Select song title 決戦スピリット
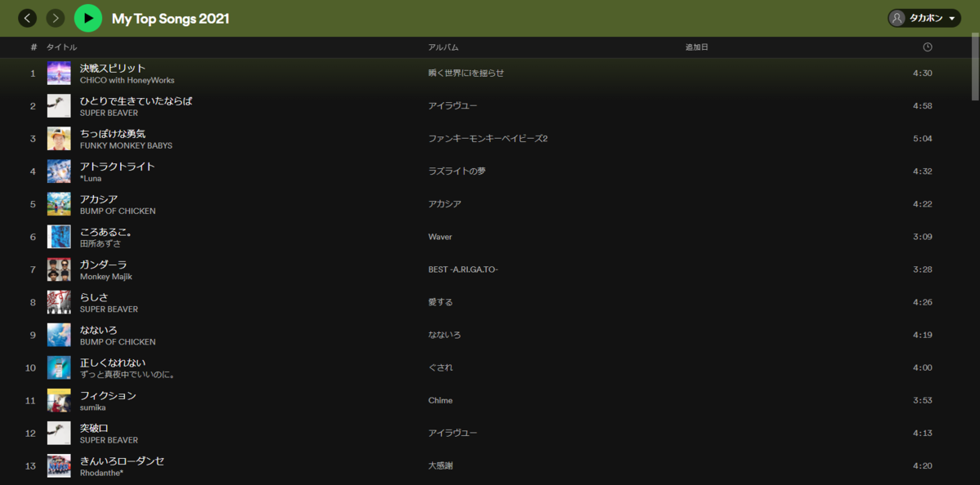This screenshot has width=980, height=485. pyautogui.click(x=113, y=68)
